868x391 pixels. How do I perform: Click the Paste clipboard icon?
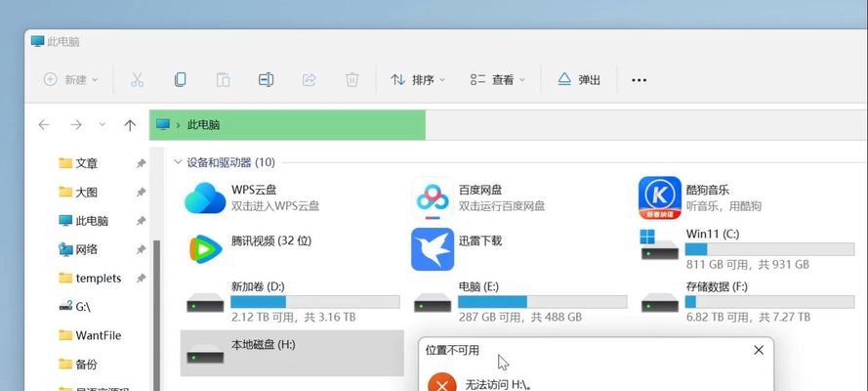(x=223, y=80)
